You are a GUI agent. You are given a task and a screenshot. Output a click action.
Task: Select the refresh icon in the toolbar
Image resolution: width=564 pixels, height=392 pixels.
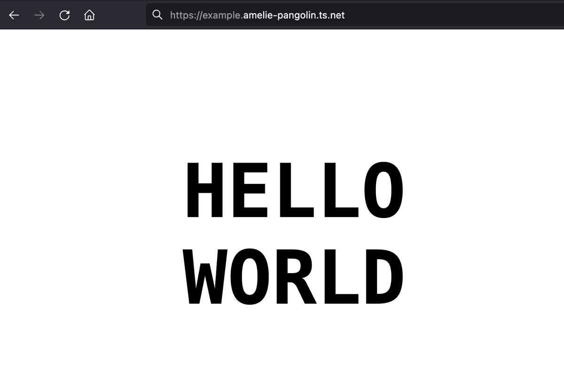64,15
